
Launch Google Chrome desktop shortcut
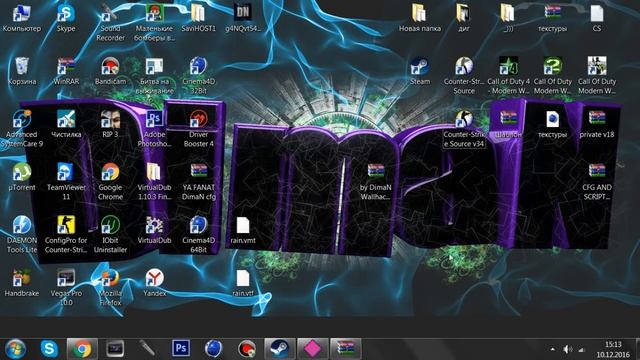(x=110, y=182)
